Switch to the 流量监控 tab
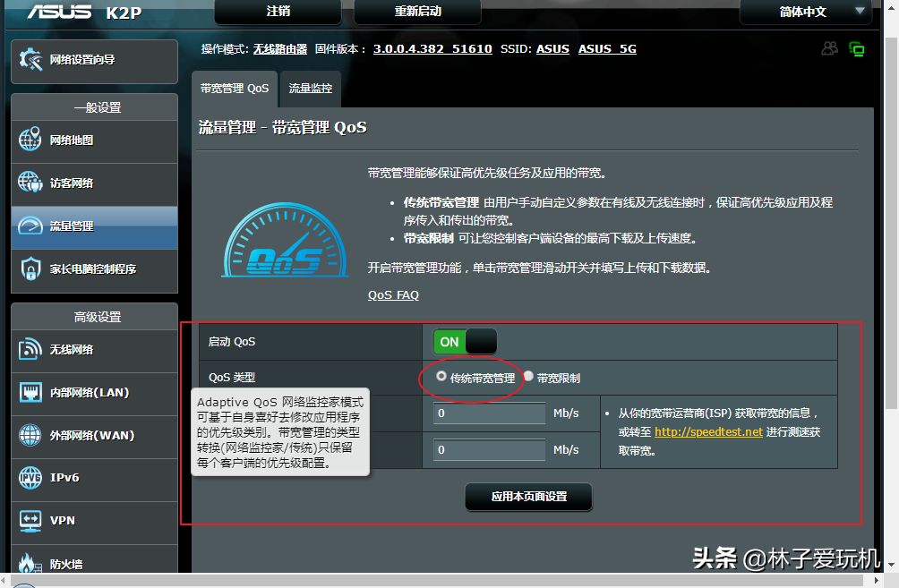This screenshot has width=899, height=588. [310, 89]
